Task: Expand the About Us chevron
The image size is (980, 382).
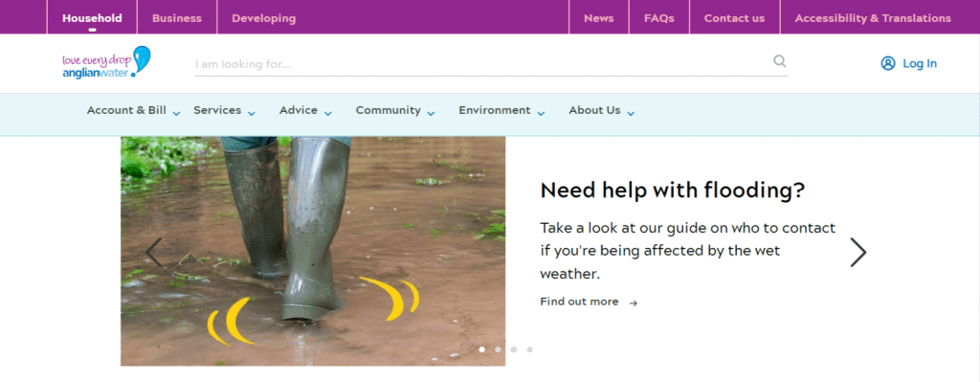Action: tap(631, 114)
